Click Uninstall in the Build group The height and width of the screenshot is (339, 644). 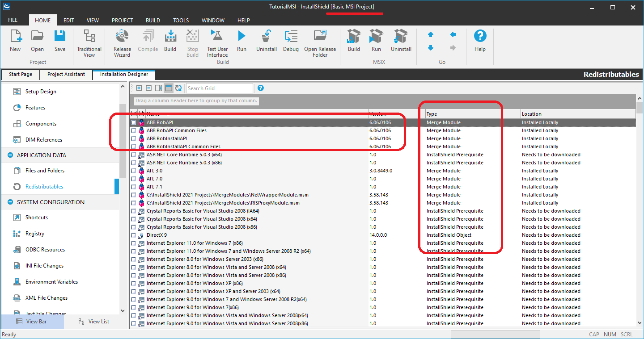267,41
